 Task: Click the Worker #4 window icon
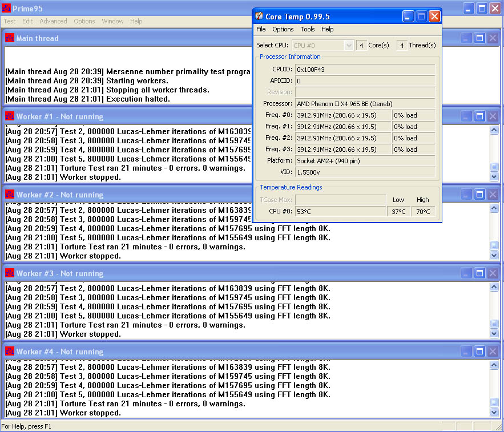(x=10, y=351)
